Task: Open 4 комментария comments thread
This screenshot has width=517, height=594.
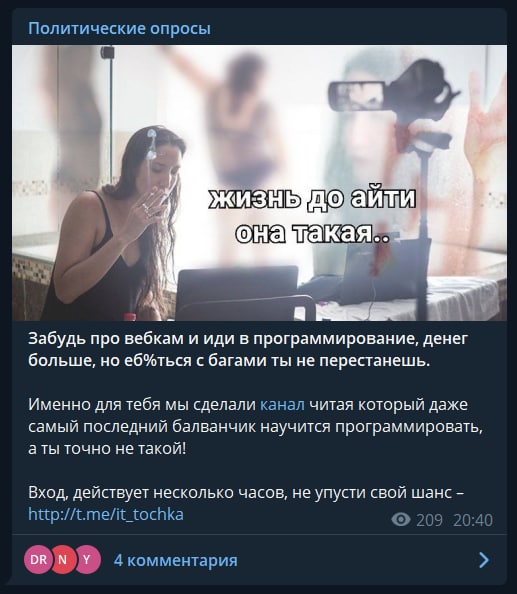Action: [175, 560]
